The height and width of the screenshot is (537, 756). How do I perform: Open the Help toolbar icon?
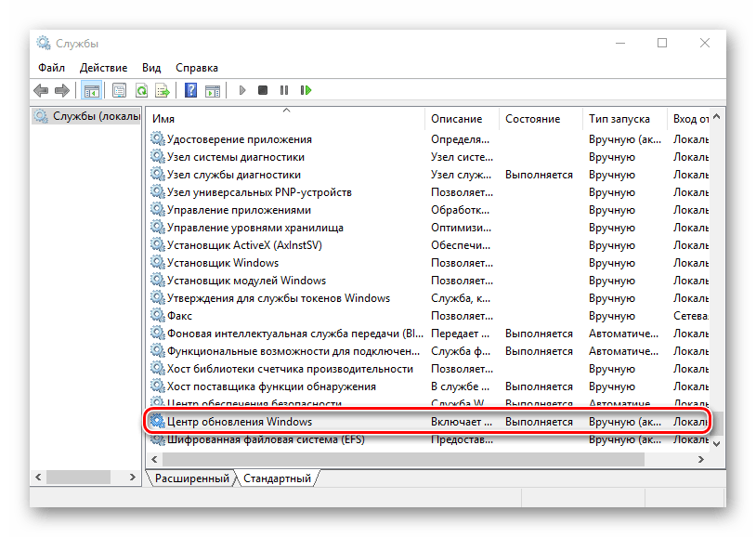(190, 90)
